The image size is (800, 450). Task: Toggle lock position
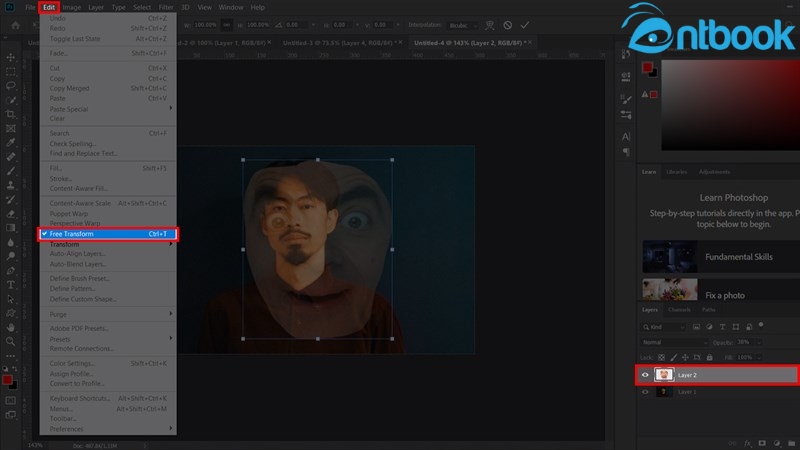click(685, 358)
